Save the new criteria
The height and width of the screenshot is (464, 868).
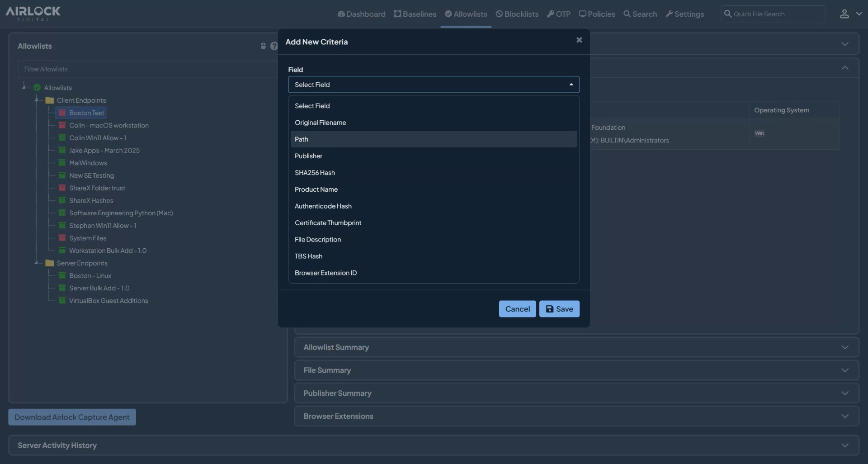[559, 309]
